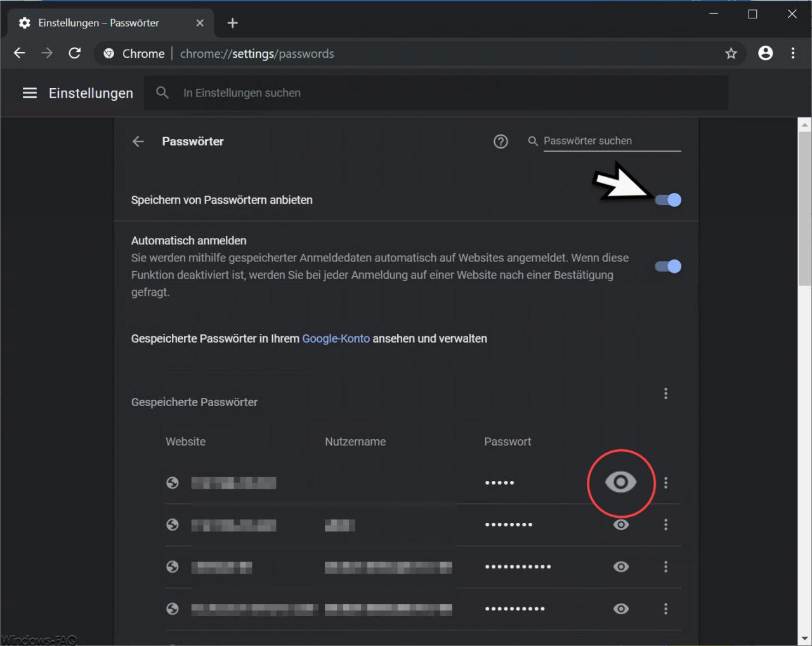812x646 pixels.
Task: Open Chrome's three-dot browser menu
Action: tap(793, 53)
